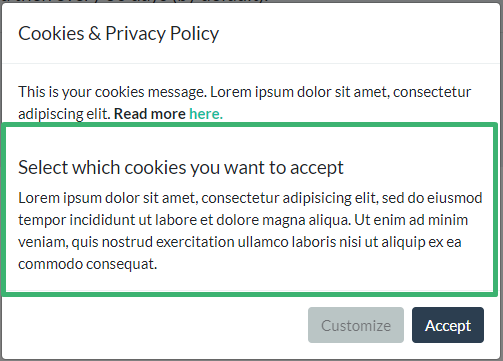Click "Select which cookies you want to accept" heading
The image size is (503, 361).
(181, 167)
